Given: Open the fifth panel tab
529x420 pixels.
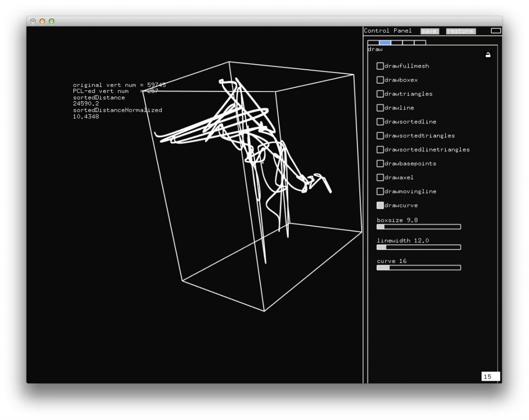Looking at the screenshot, I should [x=420, y=43].
